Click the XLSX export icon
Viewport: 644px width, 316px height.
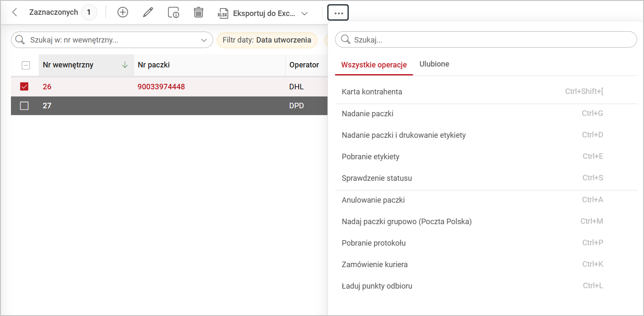click(x=222, y=13)
